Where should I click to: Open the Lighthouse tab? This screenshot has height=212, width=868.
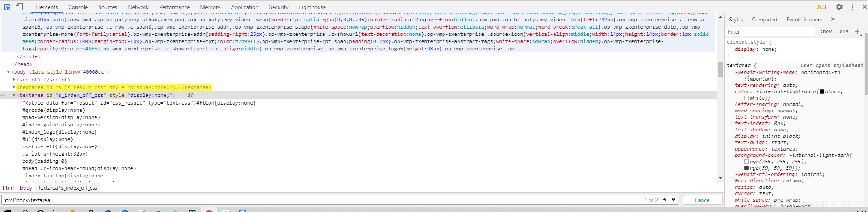(313, 7)
